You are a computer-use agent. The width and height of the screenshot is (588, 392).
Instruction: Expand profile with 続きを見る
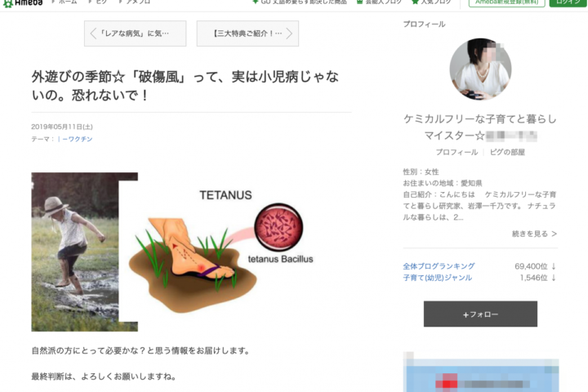tap(534, 234)
